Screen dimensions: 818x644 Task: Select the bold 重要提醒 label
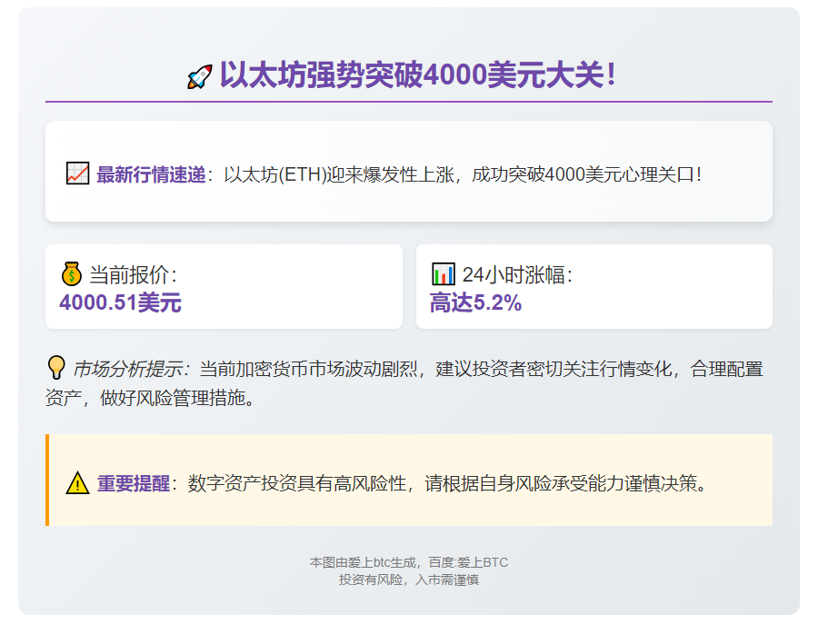click(134, 483)
